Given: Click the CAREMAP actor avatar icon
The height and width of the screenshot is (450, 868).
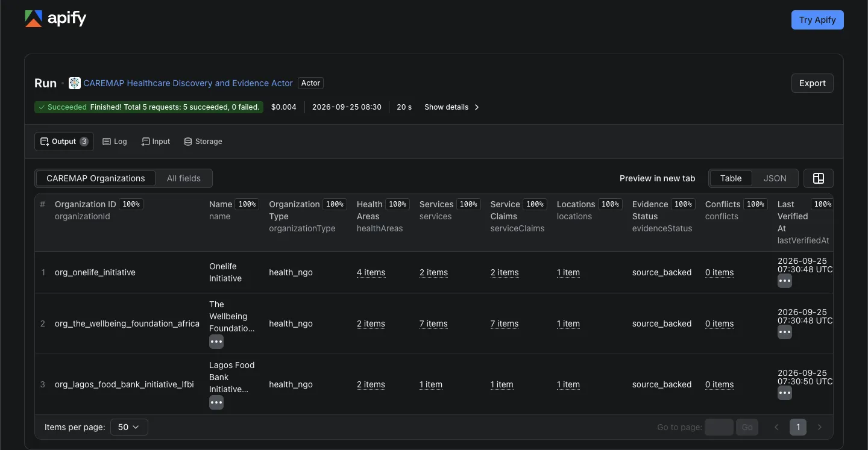Looking at the screenshot, I should (x=75, y=83).
